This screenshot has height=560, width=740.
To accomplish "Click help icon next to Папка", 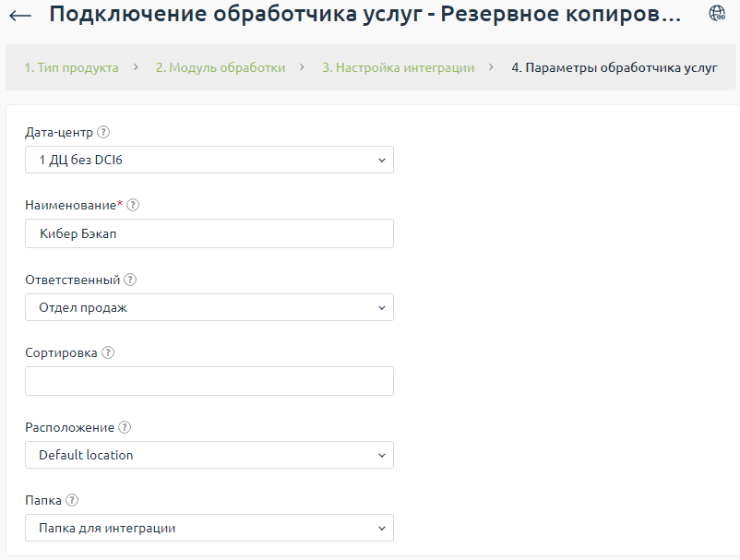I will (x=72, y=500).
